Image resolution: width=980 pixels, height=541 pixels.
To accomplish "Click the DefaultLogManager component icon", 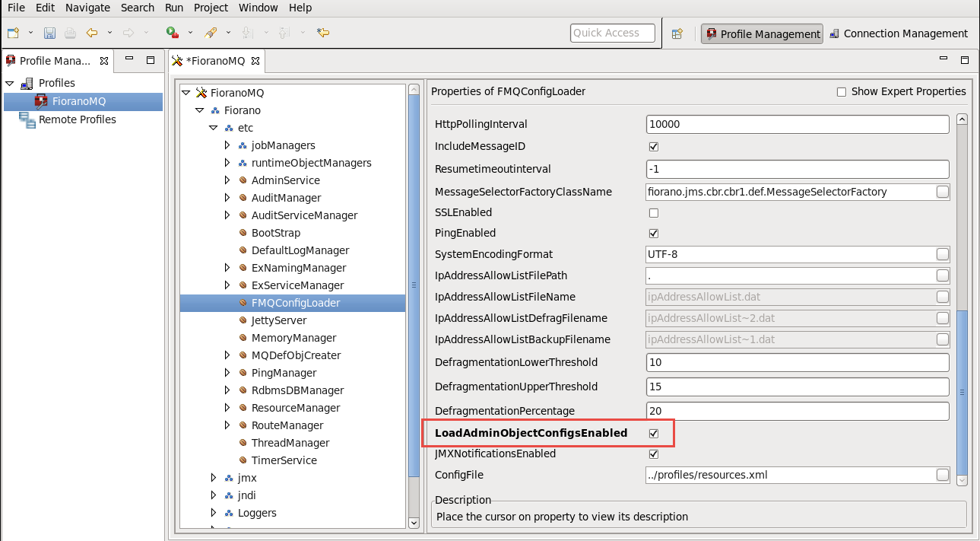I will point(243,250).
